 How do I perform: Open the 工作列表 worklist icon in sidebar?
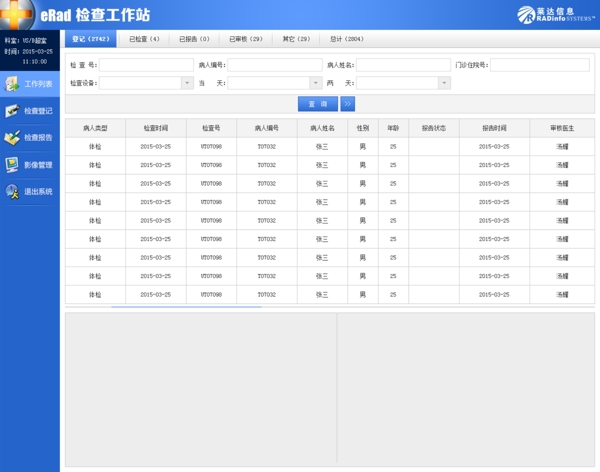tap(12, 84)
